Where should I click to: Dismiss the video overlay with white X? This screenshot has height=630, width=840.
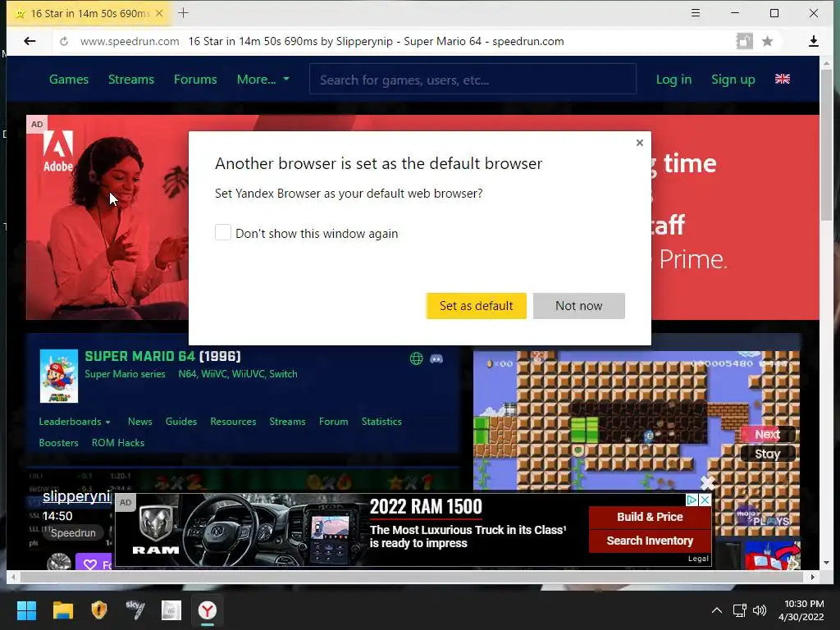click(707, 482)
